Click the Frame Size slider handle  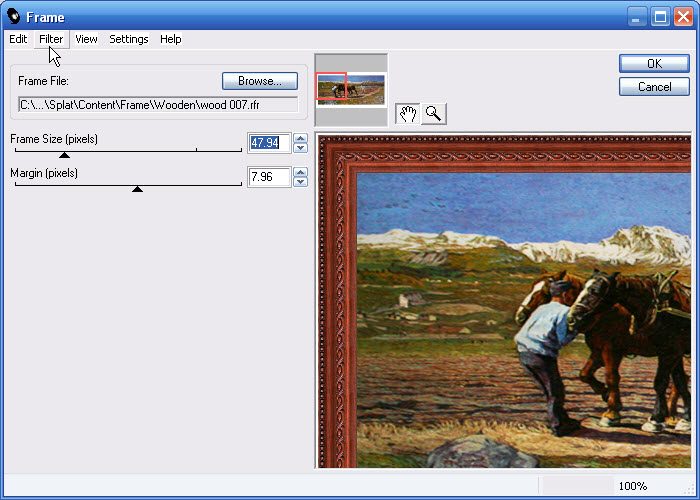pos(64,155)
